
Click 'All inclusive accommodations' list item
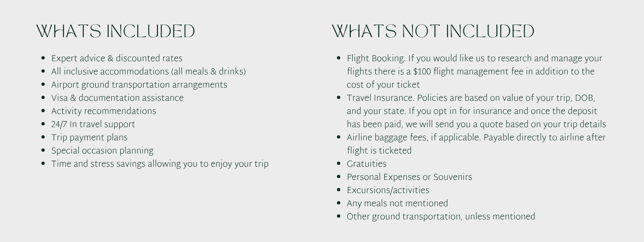149,72
